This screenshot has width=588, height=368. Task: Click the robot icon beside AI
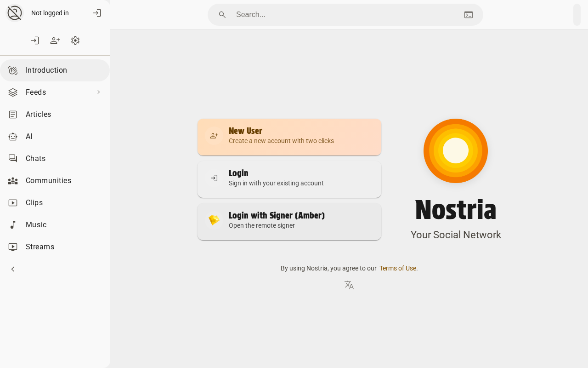[13, 137]
